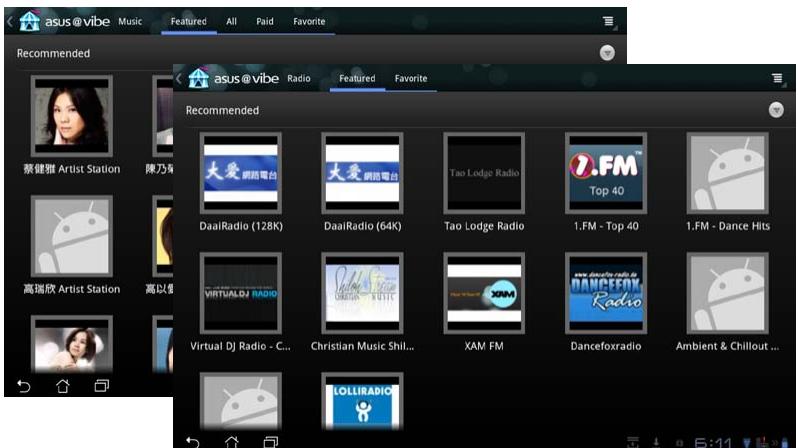Open the Paid tab in Music window

265,21
